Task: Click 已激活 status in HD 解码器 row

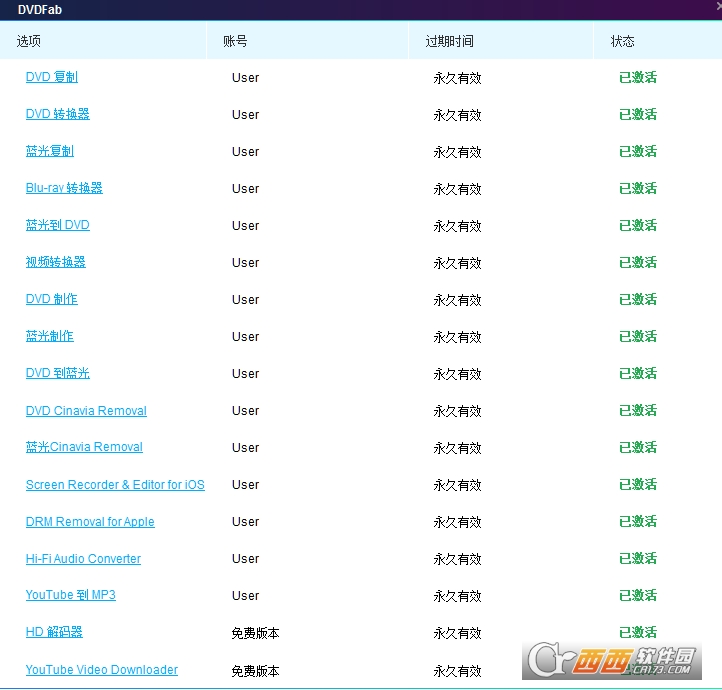Action: [x=638, y=632]
